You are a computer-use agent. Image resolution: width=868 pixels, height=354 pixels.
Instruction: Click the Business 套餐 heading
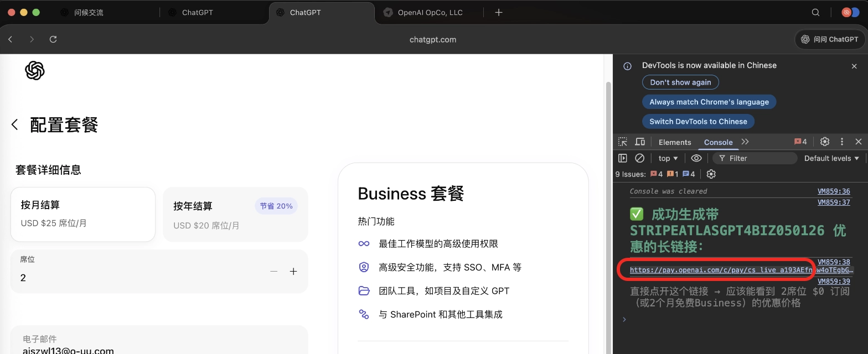[411, 194]
